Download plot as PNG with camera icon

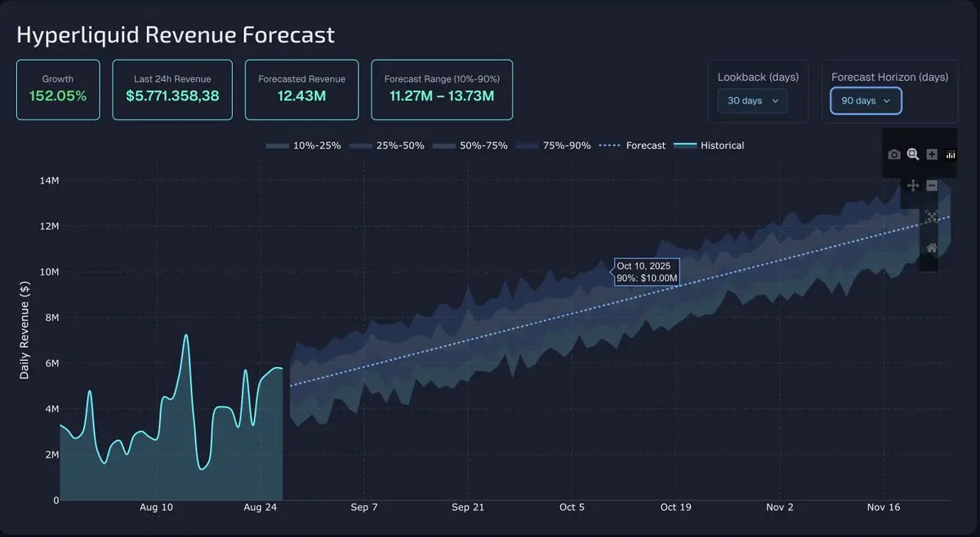coord(894,154)
